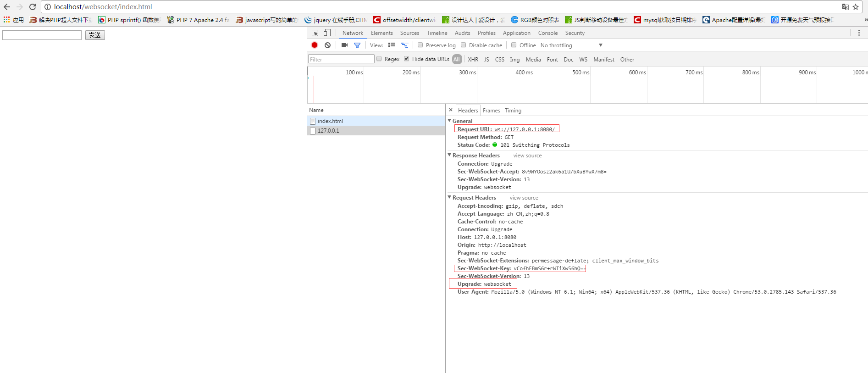The image size is (868, 373).
Task: Open the Apache configuration bookmark
Action: pos(734,20)
